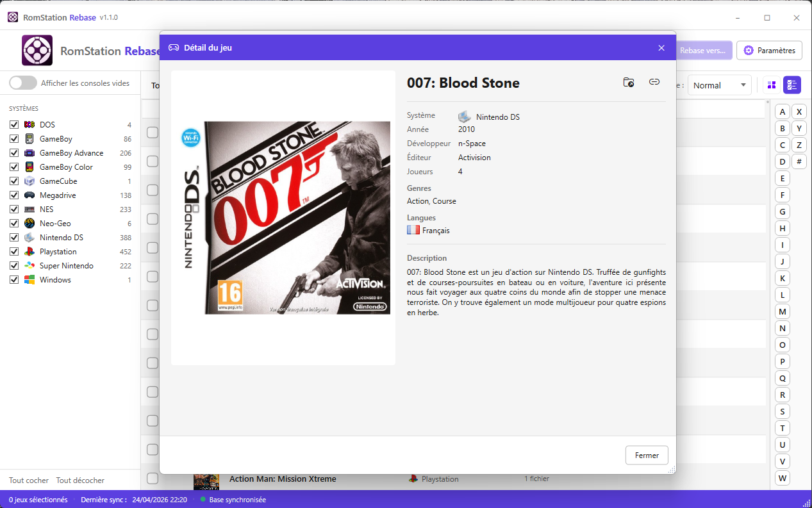Screen dimensions: 812x508
Task: Open game folder icon in detail dialog
Action: [x=629, y=82]
